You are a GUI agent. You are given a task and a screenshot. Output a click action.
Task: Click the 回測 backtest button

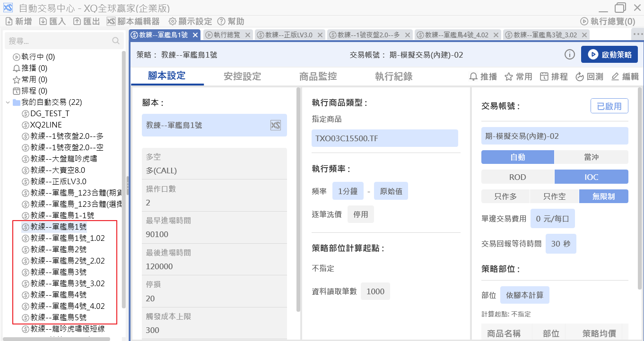(x=589, y=77)
